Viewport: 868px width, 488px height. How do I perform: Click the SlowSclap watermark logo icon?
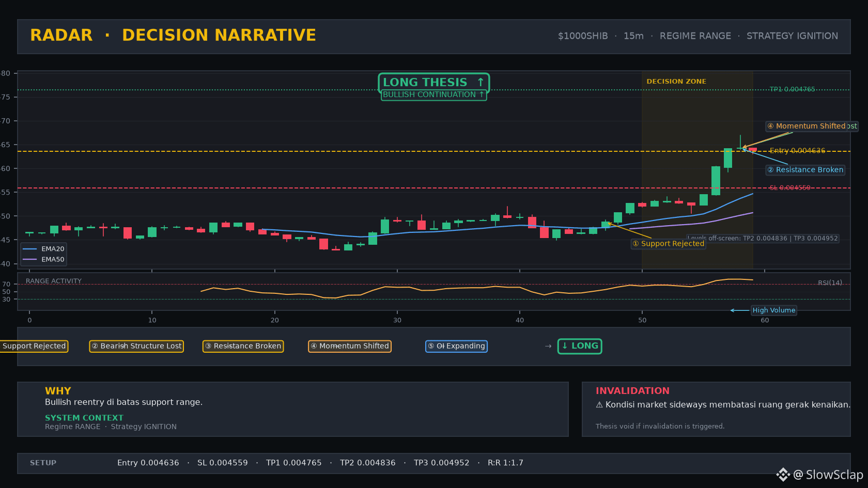coord(783,475)
